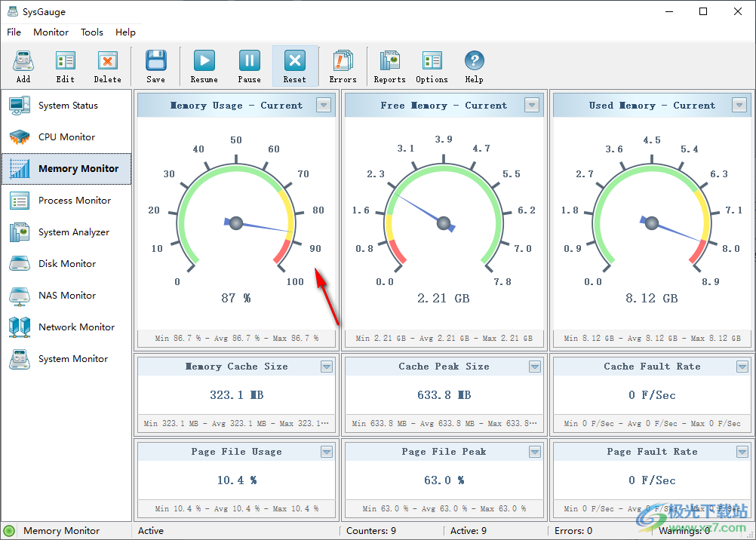Open the Monitor menu
This screenshot has width=756, height=540.
[x=51, y=32]
